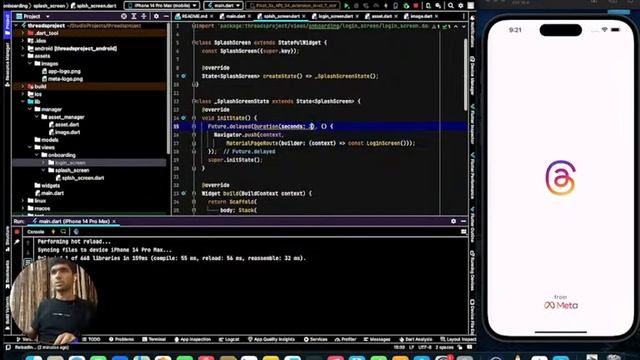Open DevTools icon in Run console toolbar
Viewport: 640px width, 360px height.
pyautogui.click(x=76, y=232)
